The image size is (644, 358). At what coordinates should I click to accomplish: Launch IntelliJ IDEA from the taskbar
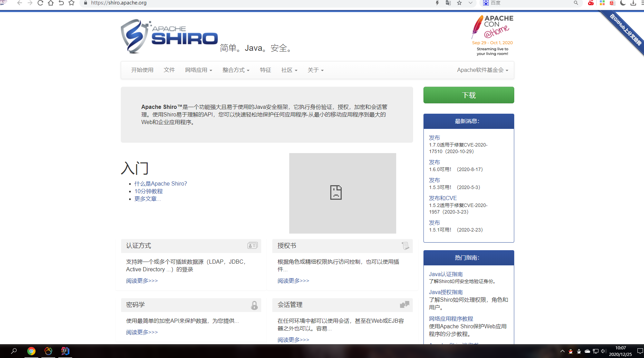(65, 351)
